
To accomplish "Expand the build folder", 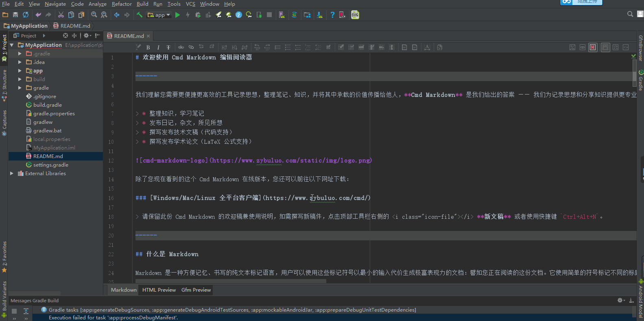I will pyautogui.click(x=20, y=79).
